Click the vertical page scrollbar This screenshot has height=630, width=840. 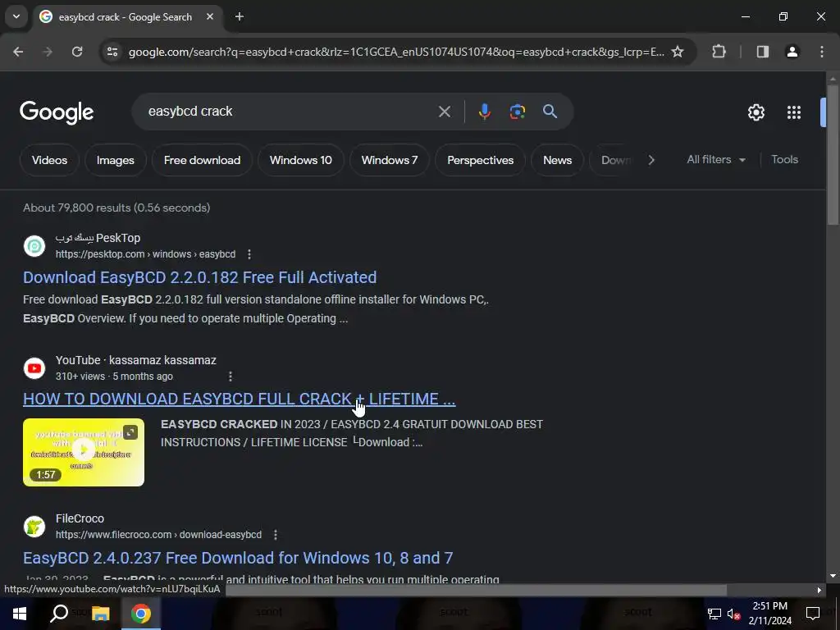click(x=833, y=155)
